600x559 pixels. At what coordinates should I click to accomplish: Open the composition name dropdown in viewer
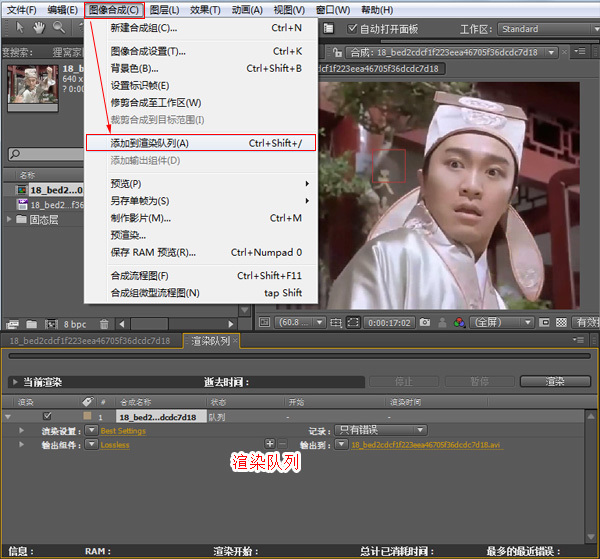551,52
